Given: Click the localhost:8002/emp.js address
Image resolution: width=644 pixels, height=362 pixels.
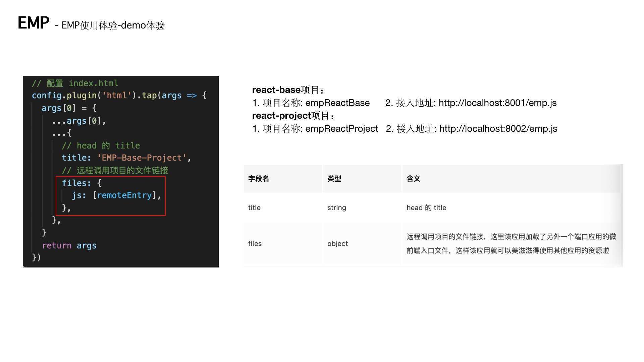Looking at the screenshot, I should (x=498, y=129).
